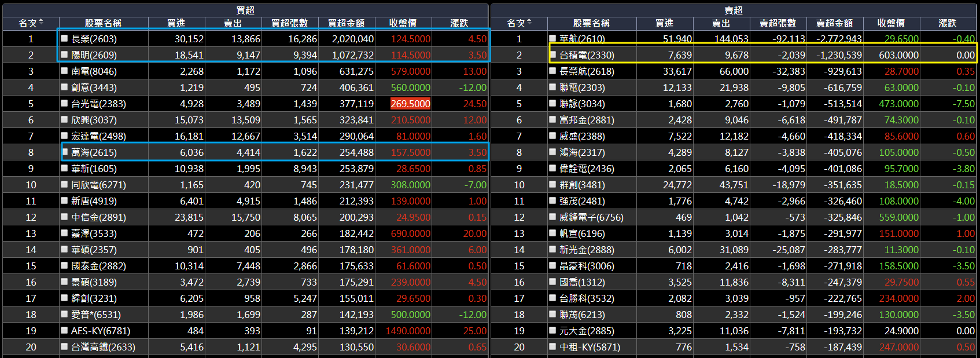Open stock 富邦金(2881)
Viewport: 980px width, 358px height.
pyautogui.click(x=587, y=120)
